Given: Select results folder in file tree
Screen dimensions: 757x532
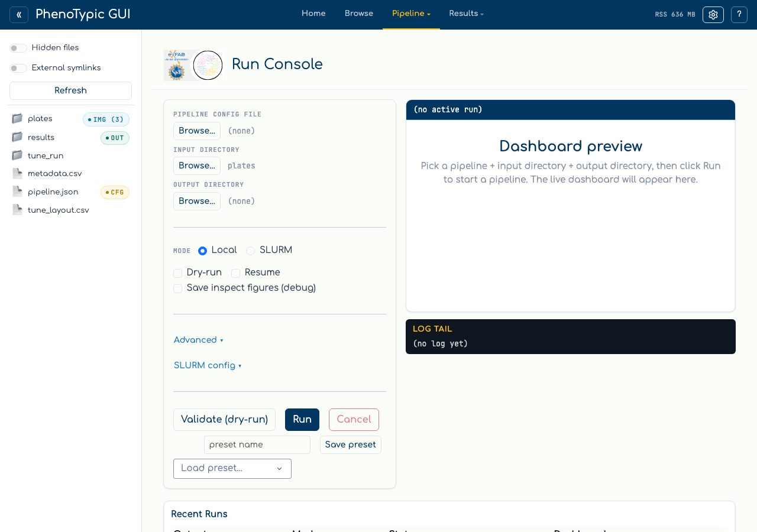Looking at the screenshot, I should (41, 137).
